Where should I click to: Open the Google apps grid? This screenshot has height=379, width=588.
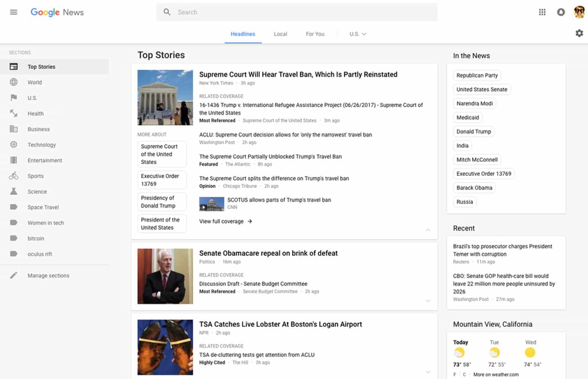pyautogui.click(x=542, y=12)
